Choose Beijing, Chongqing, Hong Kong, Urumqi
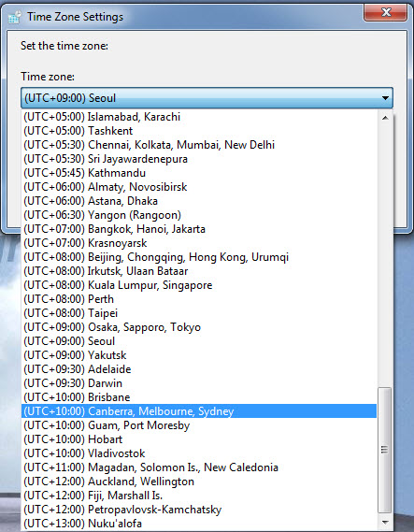The height and width of the screenshot is (532, 414). [x=199, y=257]
